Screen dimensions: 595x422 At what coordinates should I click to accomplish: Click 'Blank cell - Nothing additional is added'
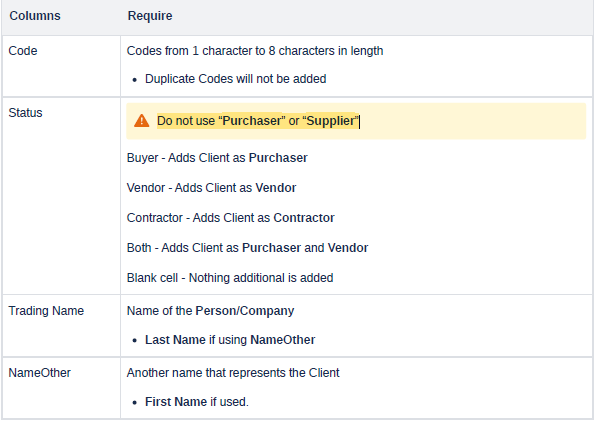coord(230,278)
